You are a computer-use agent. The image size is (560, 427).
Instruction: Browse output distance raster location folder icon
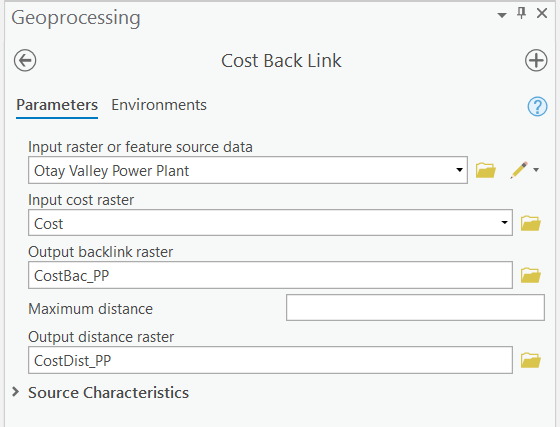point(531,360)
